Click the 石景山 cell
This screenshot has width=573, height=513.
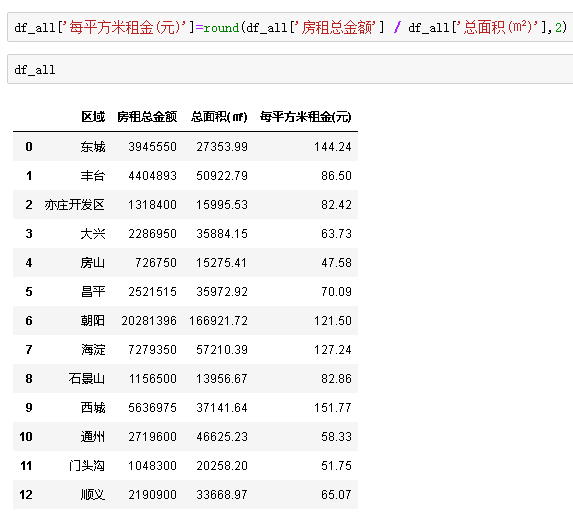click(87, 379)
